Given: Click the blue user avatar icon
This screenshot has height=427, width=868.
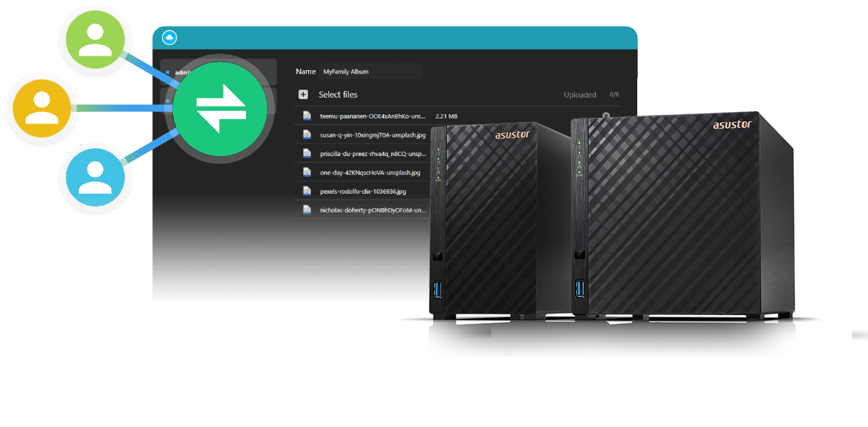Looking at the screenshot, I should (x=95, y=178).
